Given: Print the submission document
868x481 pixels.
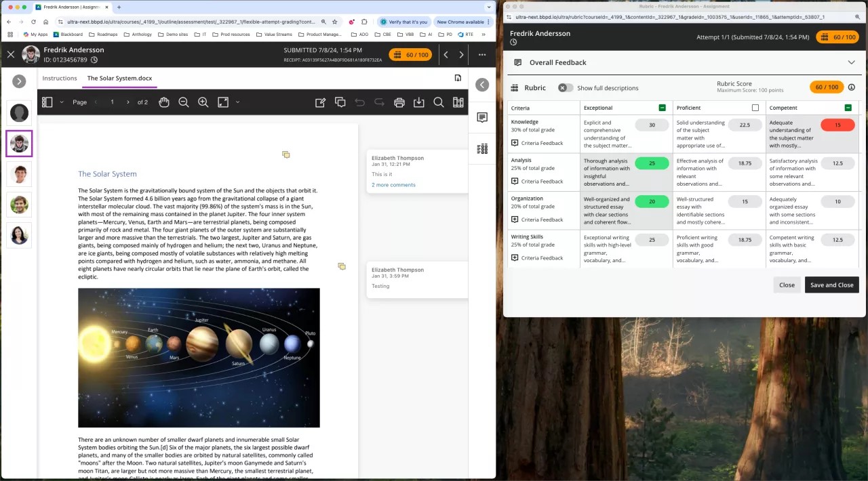Looking at the screenshot, I should 399,102.
